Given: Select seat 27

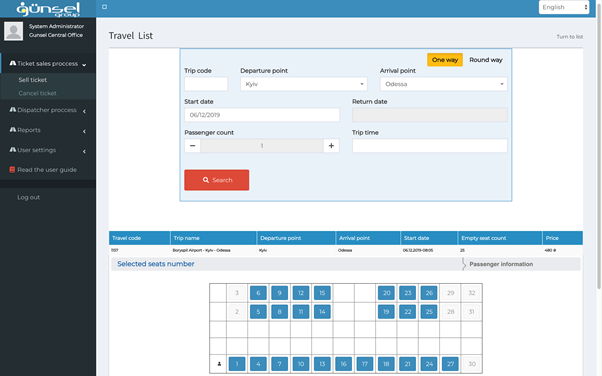Looking at the screenshot, I should coord(450,364).
